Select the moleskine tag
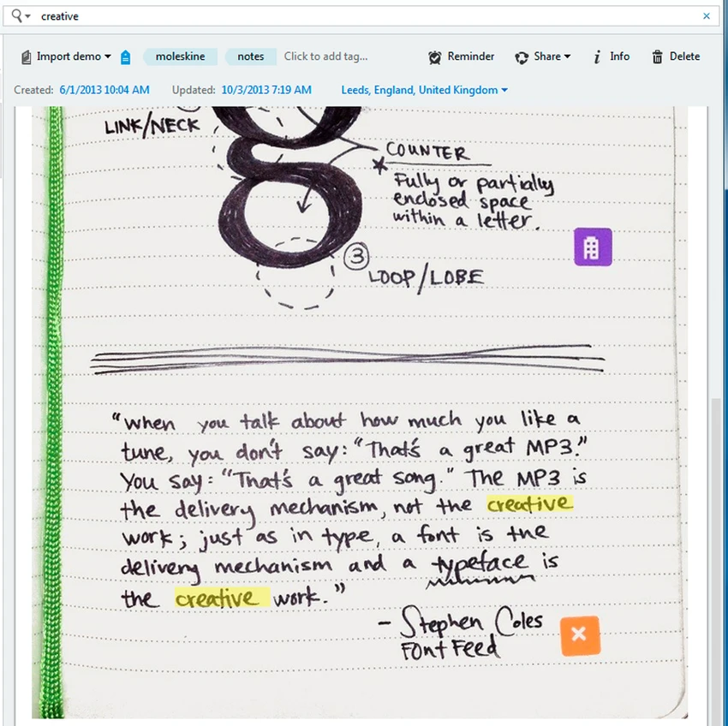Image resolution: width=728 pixels, height=726 pixels. pyautogui.click(x=180, y=57)
